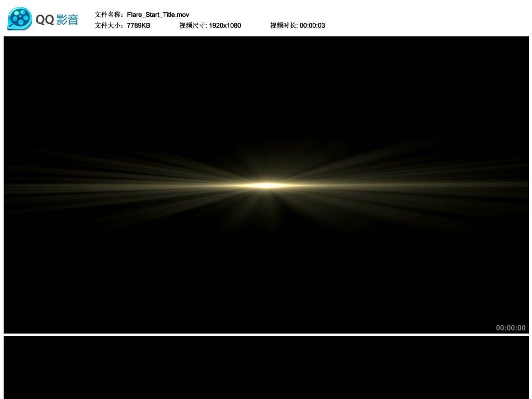Screen dimensions: 532x399
Task: Select the "视频时长" label
Action: pos(284,25)
